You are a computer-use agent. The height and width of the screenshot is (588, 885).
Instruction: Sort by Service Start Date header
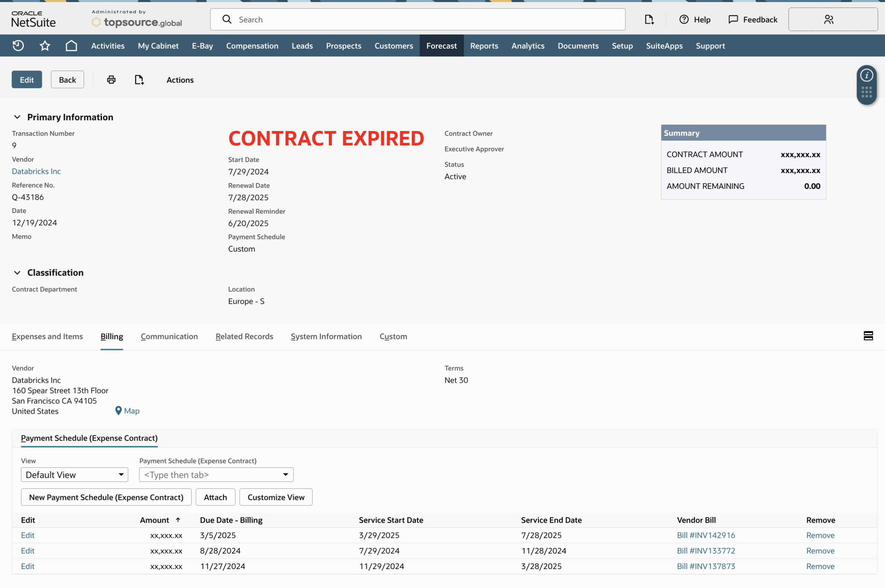(x=391, y=520)
